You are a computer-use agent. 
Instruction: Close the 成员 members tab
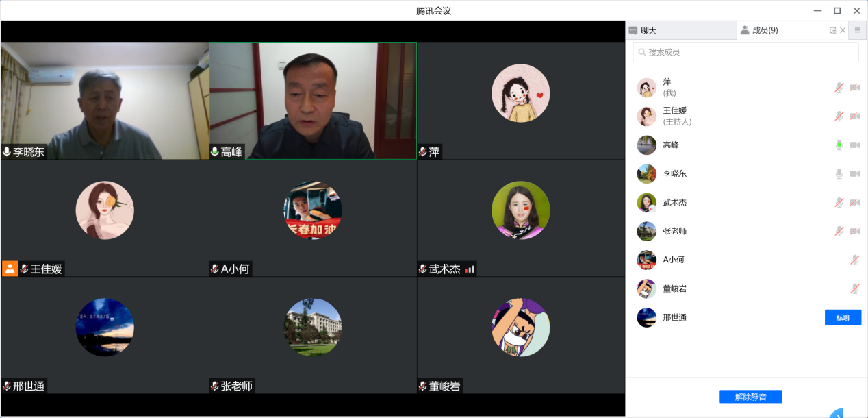[843, 30]
